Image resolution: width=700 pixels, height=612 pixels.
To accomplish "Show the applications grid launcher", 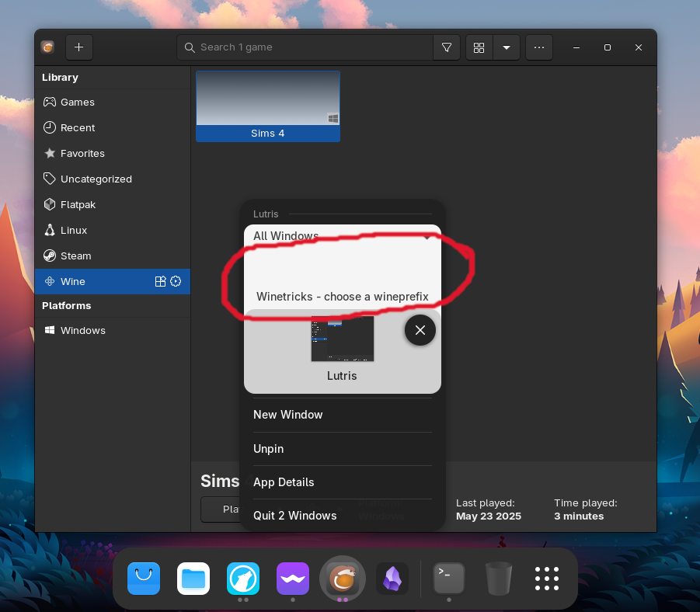I will coord(547,579).
